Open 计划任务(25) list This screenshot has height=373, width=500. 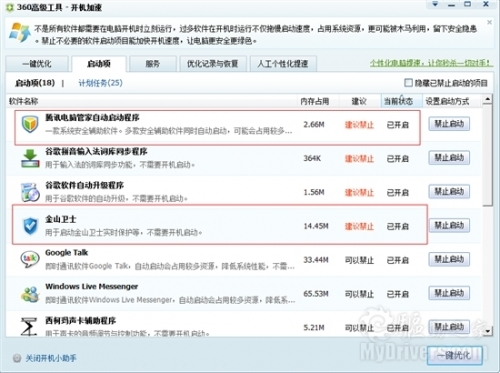[x=100, y=83]
